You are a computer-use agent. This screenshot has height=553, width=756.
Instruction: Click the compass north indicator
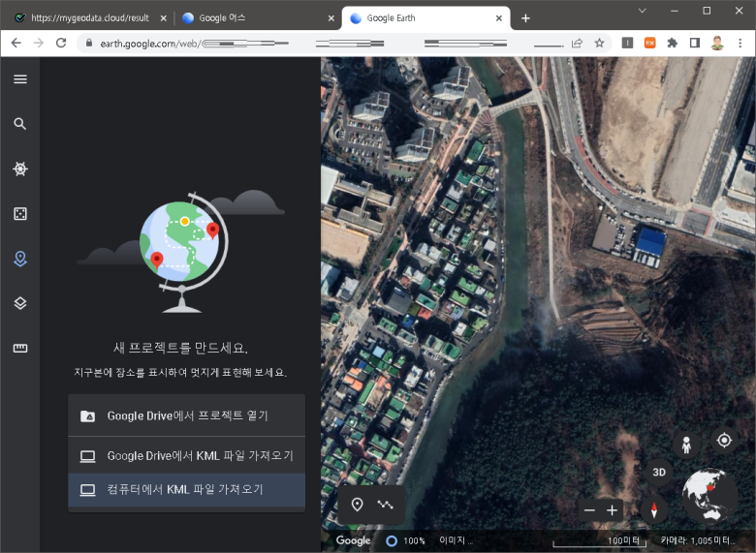click(654, 509)
